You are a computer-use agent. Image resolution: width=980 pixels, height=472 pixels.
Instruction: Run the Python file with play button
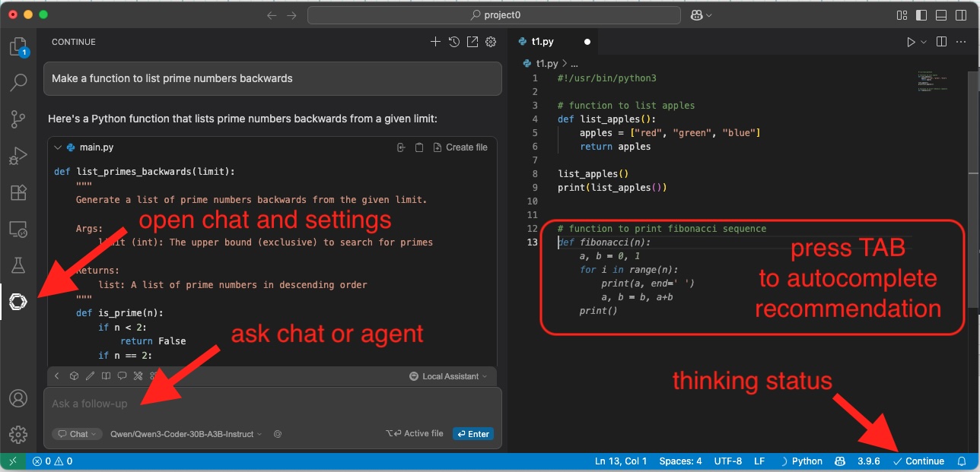[911, 42]
